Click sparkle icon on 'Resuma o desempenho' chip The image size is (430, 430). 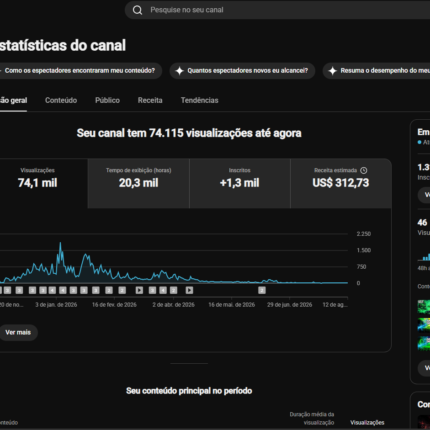(332, 71)
